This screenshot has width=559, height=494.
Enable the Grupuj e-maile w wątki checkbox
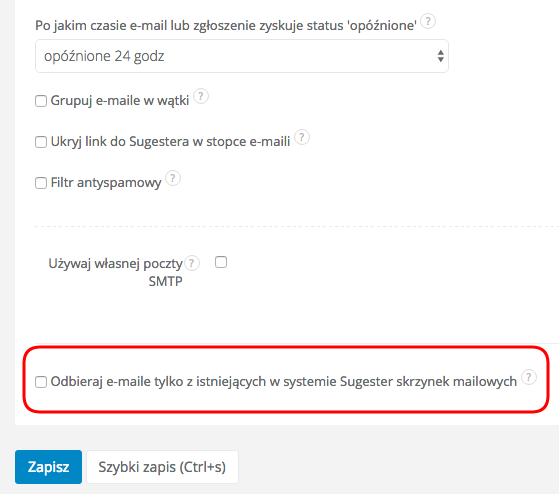tap(41, 101)
